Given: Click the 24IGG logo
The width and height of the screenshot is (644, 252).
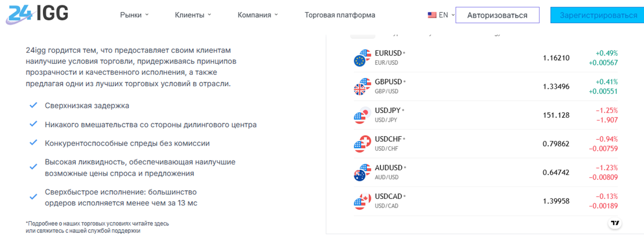Looking at the screenshot, I should 37,14.
